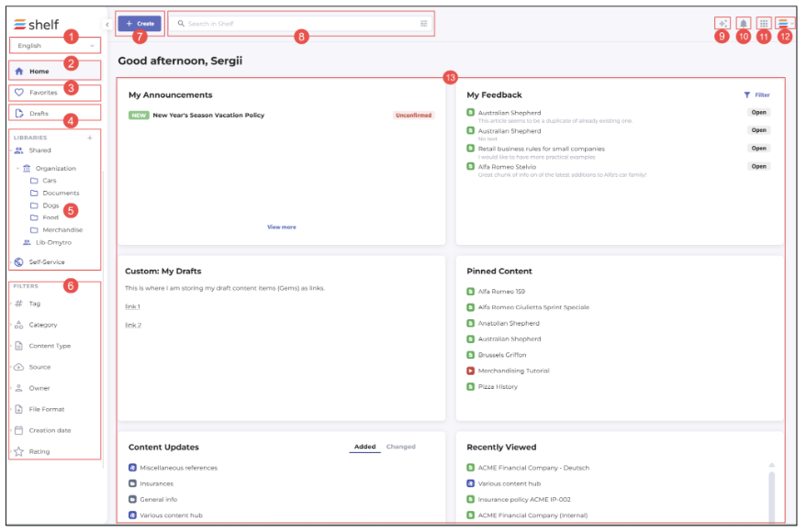Open Insurances in Content Updates

[x=156, y=483]
